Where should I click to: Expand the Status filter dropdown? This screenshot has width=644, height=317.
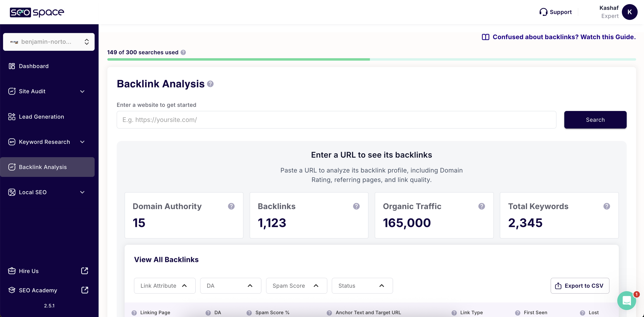(x=362, y=286)
